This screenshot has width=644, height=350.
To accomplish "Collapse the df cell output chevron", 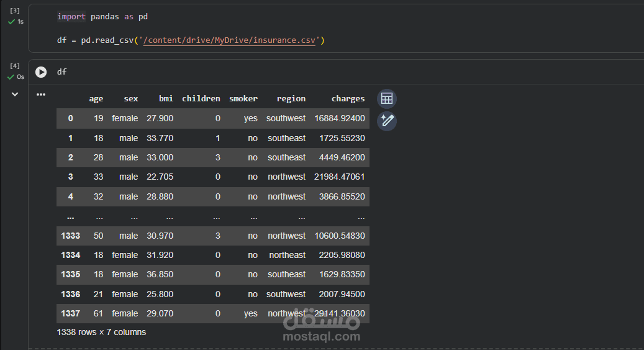I will pyautogui.click(x=15, y=94).
